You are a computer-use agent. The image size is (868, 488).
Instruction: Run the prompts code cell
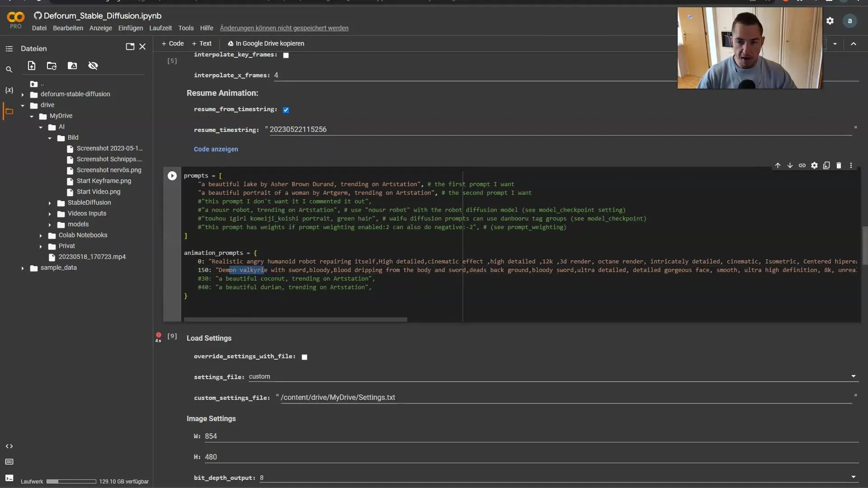point(172,176)
